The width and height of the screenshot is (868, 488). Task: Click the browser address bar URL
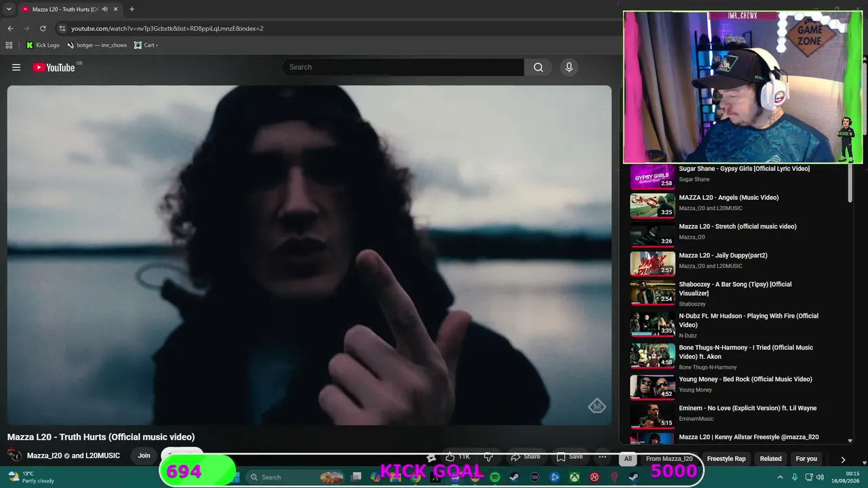pos(167,28)
